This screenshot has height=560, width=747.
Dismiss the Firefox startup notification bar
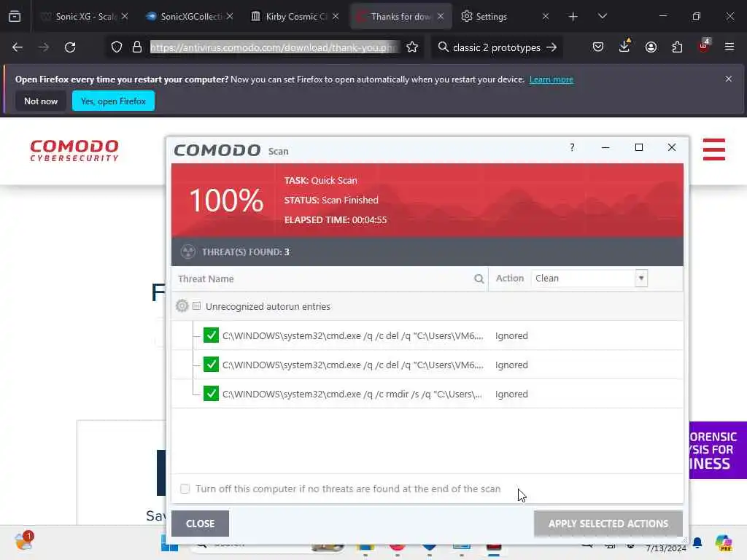click(729, 79)
